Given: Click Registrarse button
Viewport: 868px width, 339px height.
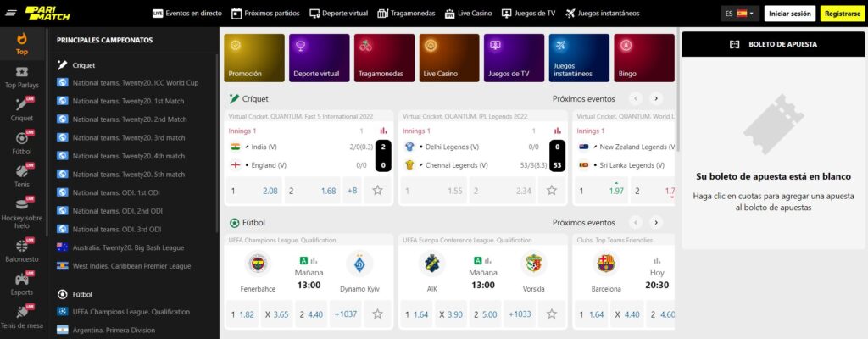Looking at the screenshot, I should (843, 14).
